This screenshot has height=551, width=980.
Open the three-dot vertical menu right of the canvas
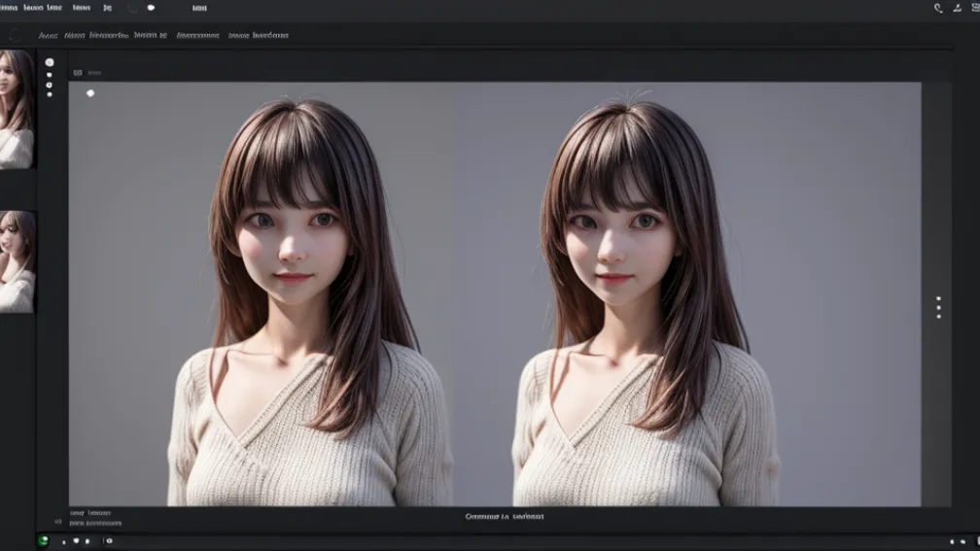click(938, 307)
